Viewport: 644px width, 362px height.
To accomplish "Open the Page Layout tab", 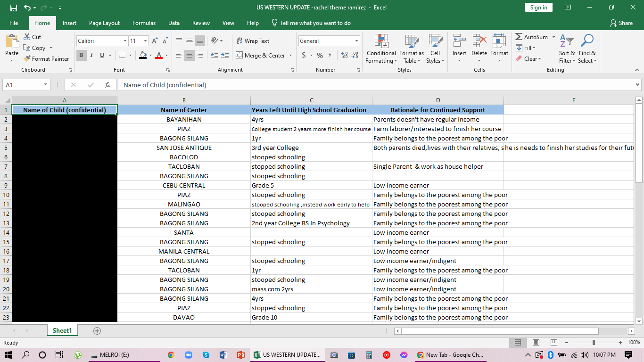I will pos(104,23).
